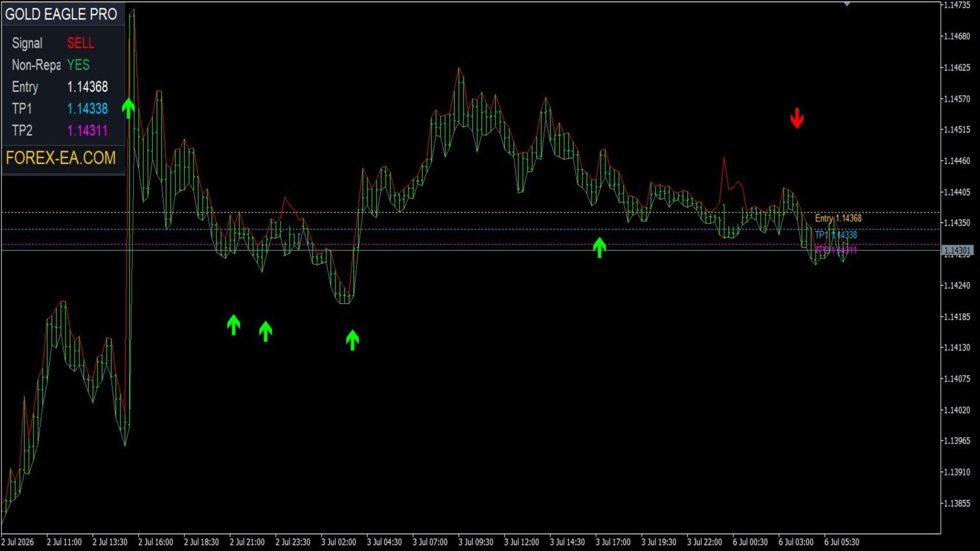
Task: Click the 2 Jul 18:30 time axis label
Action: (x=201, y=542)
